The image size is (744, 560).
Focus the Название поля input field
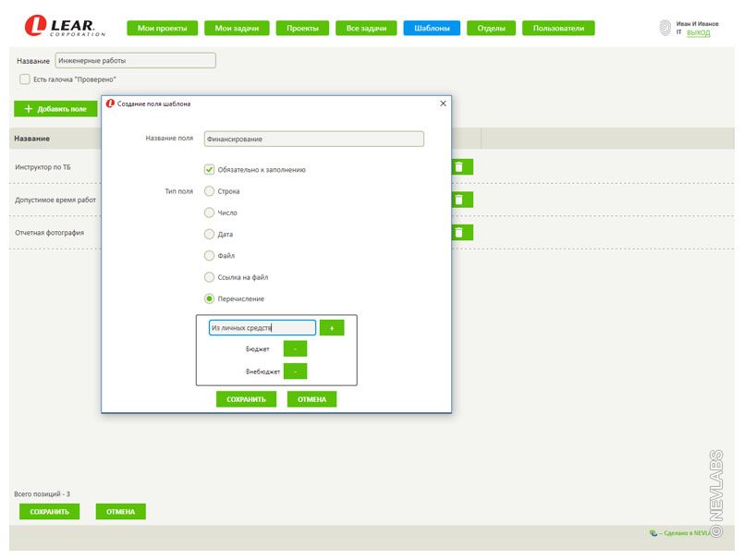[313, 140]
